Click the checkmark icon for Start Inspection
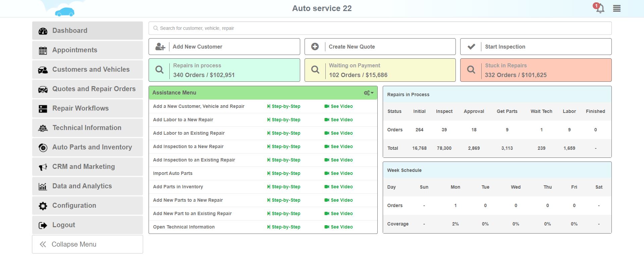The width and height of the screenshot is (644, 256). point(471,47)
